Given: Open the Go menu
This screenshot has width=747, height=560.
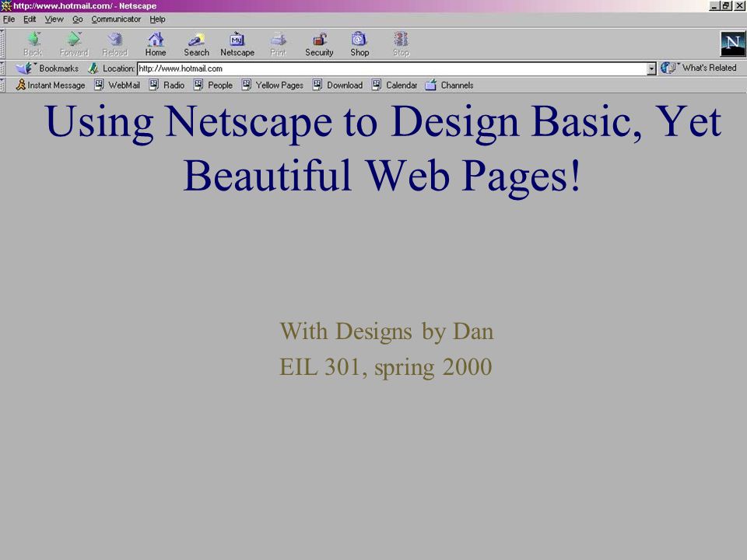Looking at the screenshot, I should 78,19.
